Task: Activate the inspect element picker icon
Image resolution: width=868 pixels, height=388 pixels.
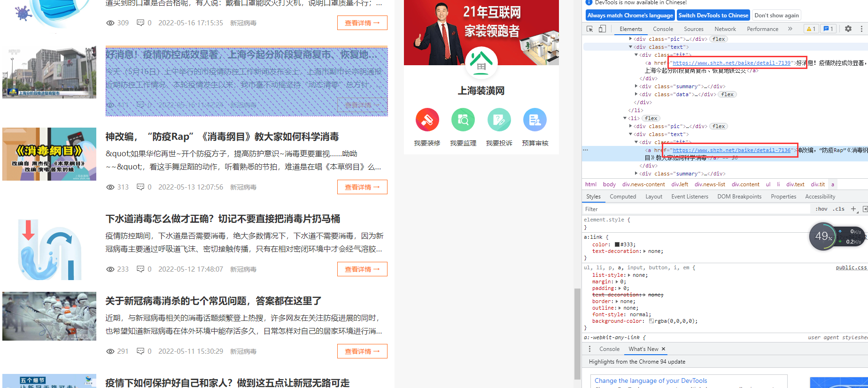Action: pos(590,29)
